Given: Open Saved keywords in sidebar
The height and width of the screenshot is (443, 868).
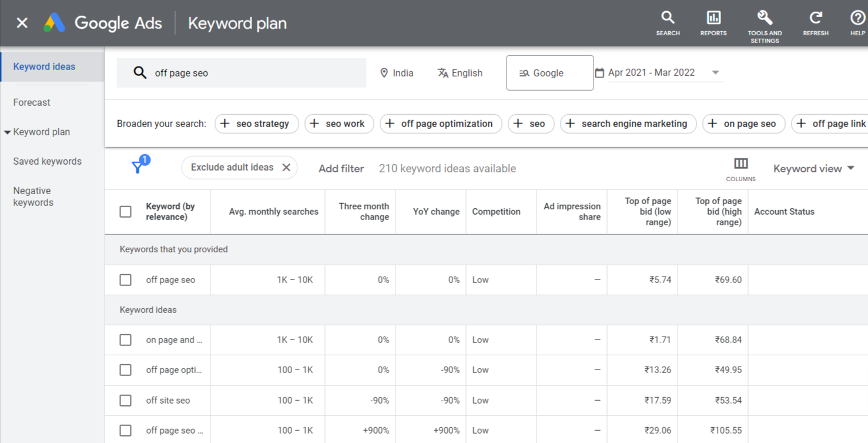Looking at the screenshot, I should click(x=48, y=161).
